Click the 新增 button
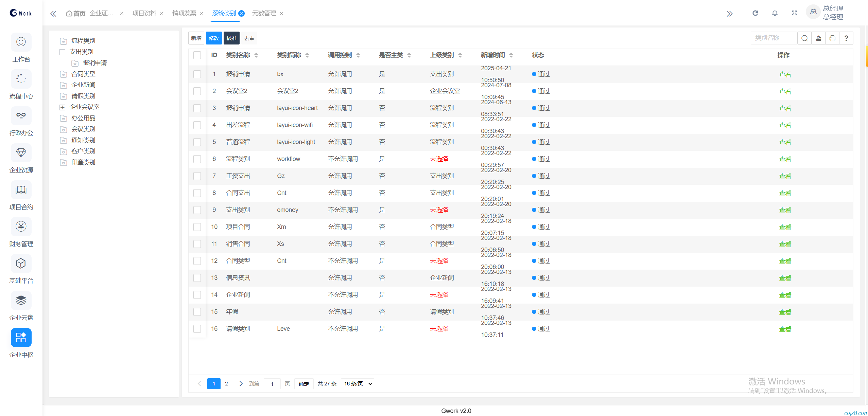 196,38
